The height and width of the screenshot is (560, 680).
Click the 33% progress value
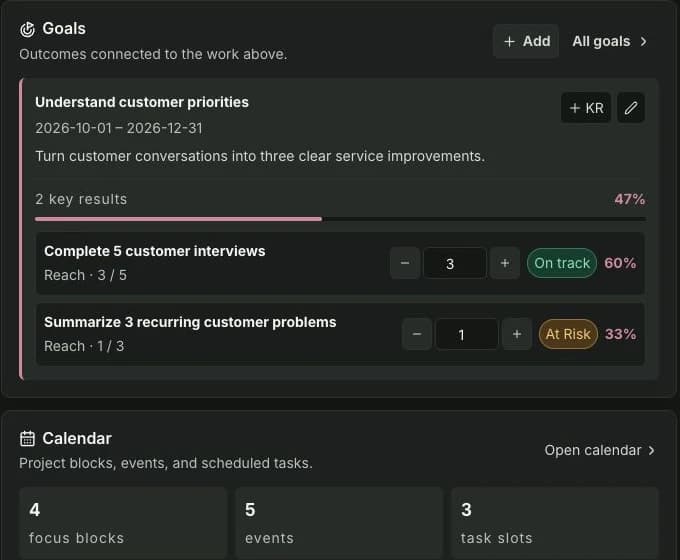[x=621, y=334]
